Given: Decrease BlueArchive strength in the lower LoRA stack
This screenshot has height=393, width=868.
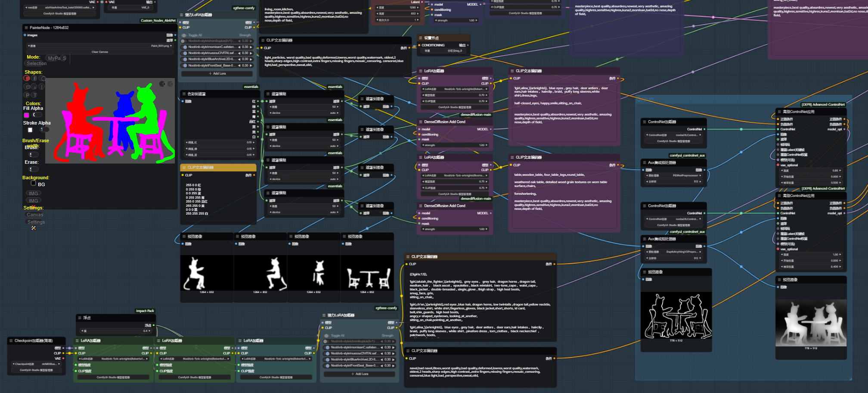Looking at the screenshot, I should point(382,359).
